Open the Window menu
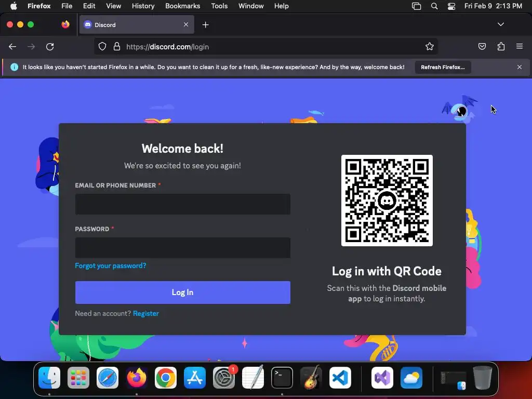532x399 pixels. pyautogui.click(x=251, y=6)
